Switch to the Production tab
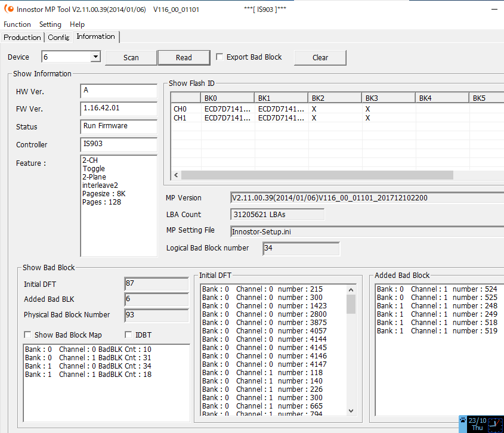 [x=22, y=38]
